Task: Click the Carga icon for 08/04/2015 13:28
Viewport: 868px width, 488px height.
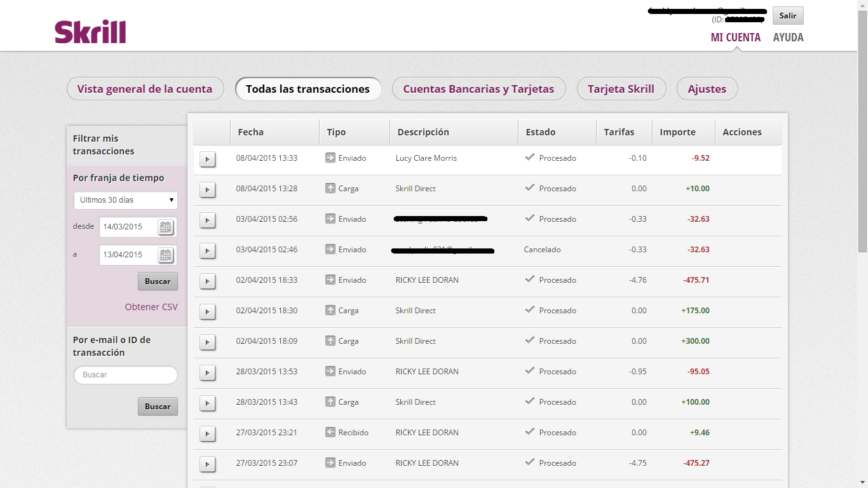Action: pos(330,188)
